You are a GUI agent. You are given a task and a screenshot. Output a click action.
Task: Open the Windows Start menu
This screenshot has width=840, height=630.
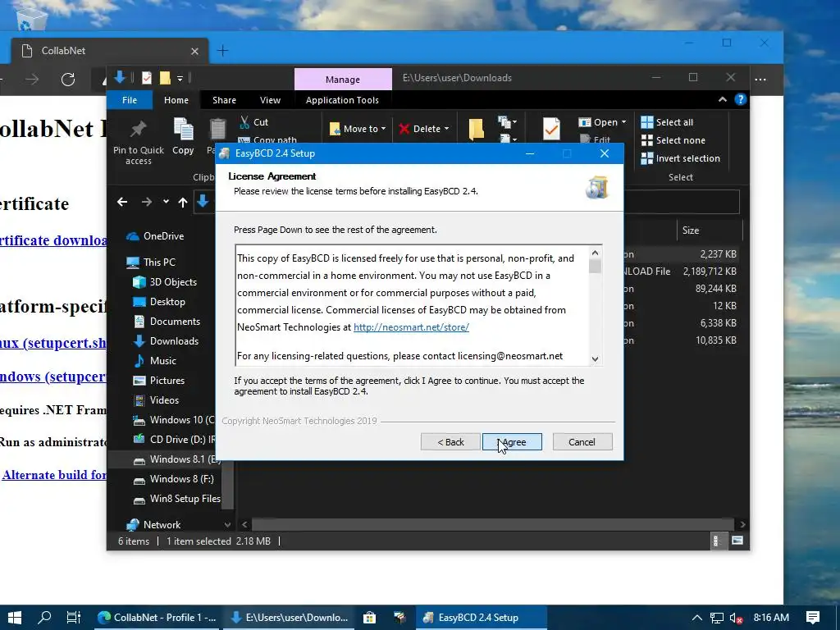(x=15, y=618)
